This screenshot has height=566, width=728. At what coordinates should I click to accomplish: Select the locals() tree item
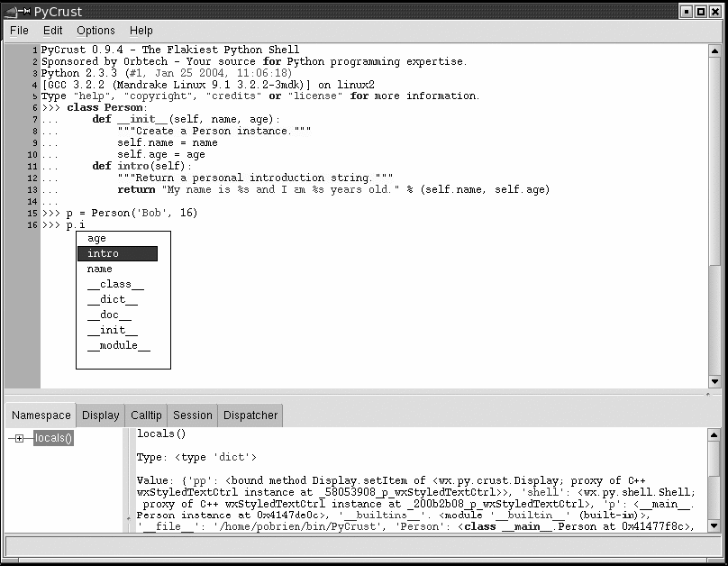tap(53, 439)
